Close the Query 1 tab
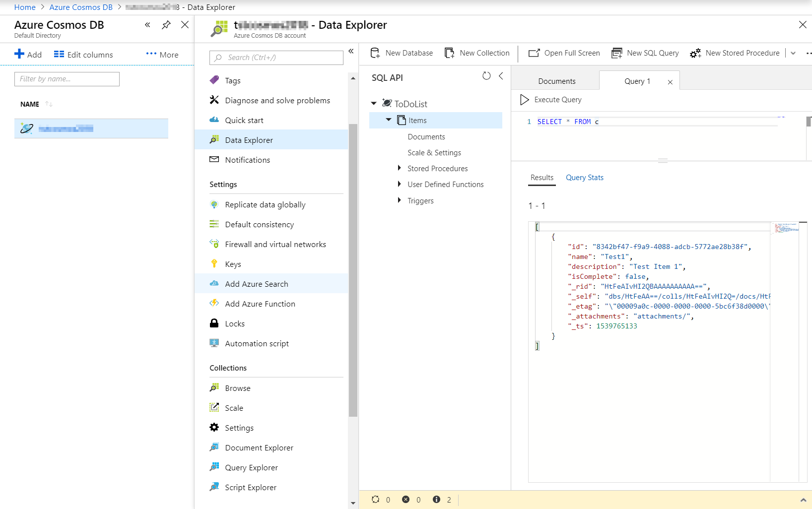 670,82
